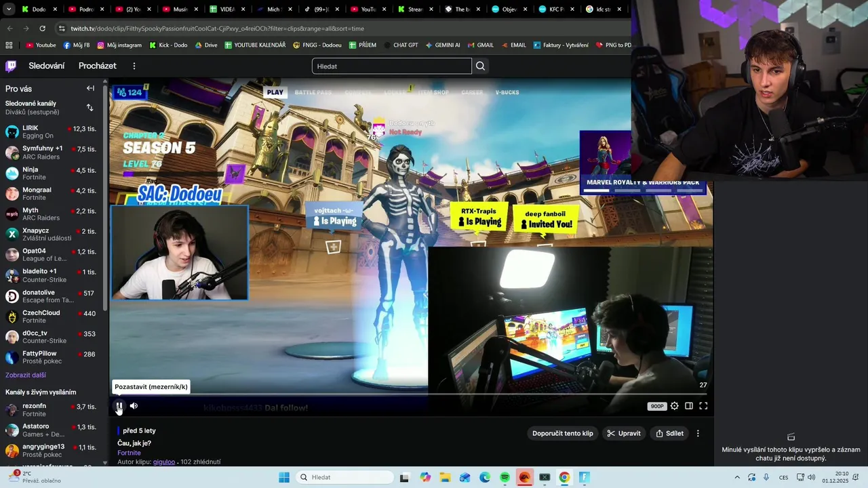This screenshot has width=868, height=488.
Task: Open Spotify from the taskbar
Action: (505, 477)
